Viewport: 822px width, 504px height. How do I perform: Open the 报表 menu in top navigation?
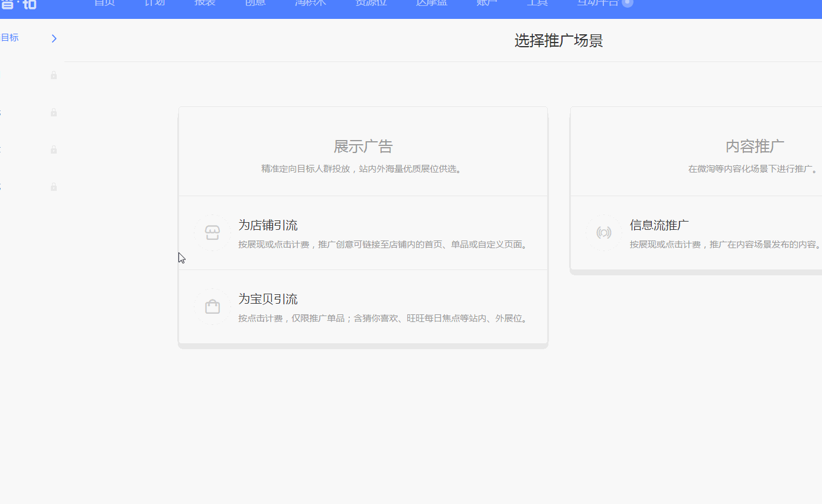(205, 3)
